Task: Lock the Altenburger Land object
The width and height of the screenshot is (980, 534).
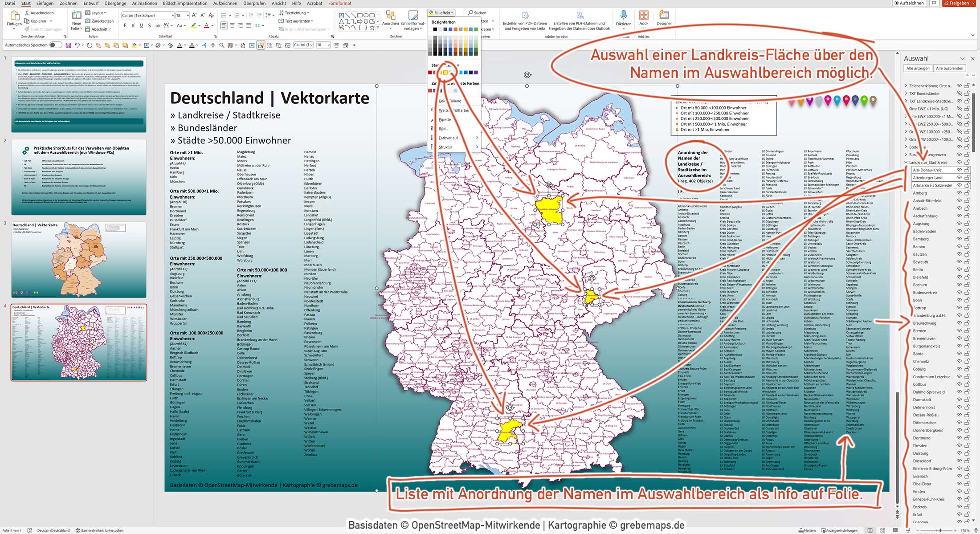Action: tap(967, 178)
